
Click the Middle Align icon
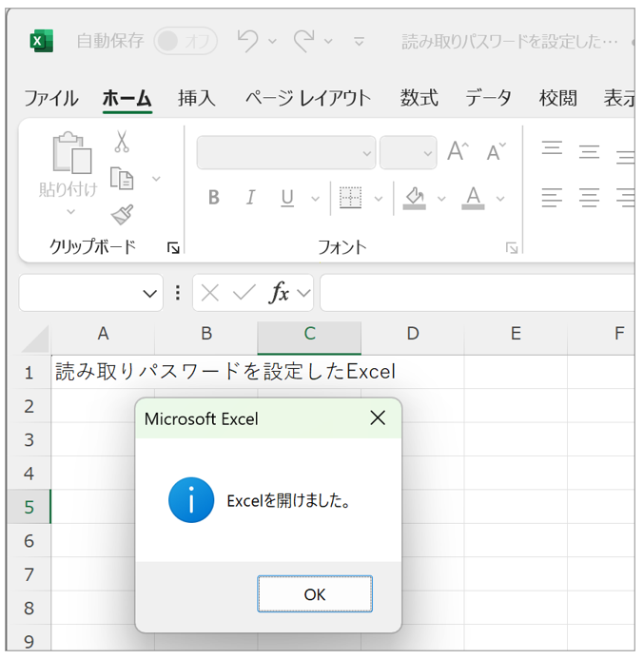point(589,152)
